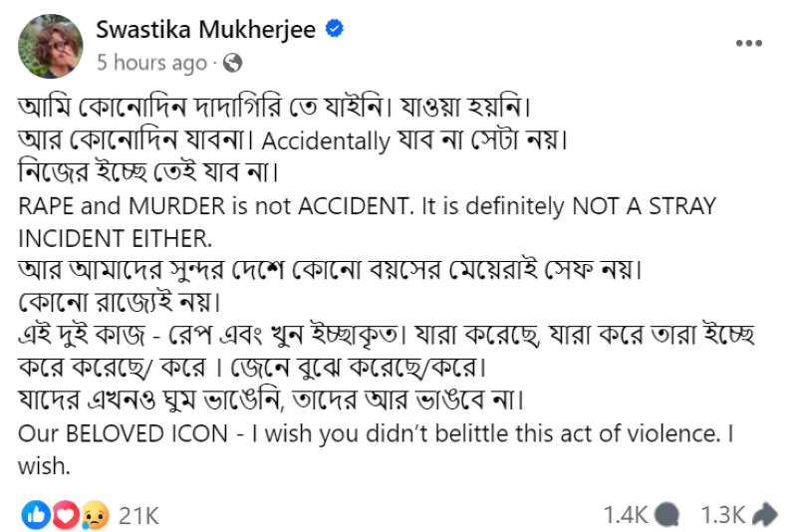Click the sad crying emoji reaction
The height and width of the screenshot is (532, 797).
click(x=95, y=514)
